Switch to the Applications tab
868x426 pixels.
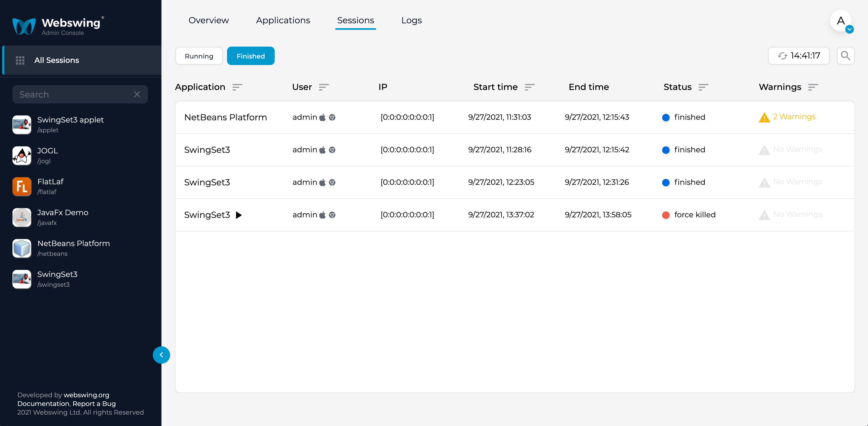[283, 20]
